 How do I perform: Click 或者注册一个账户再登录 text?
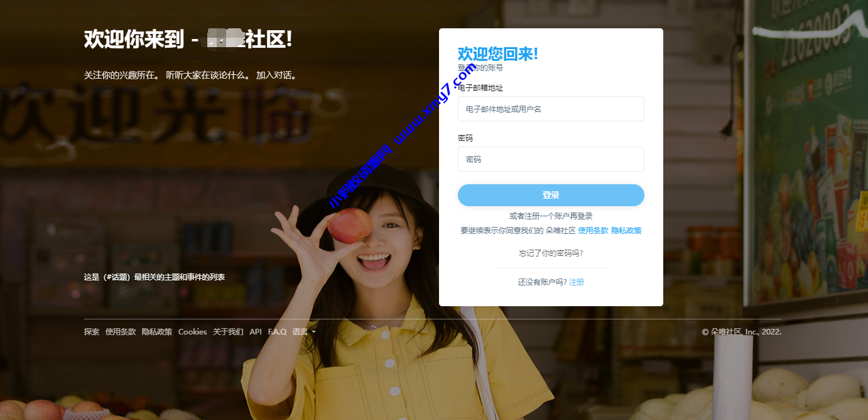coord(551,216)
